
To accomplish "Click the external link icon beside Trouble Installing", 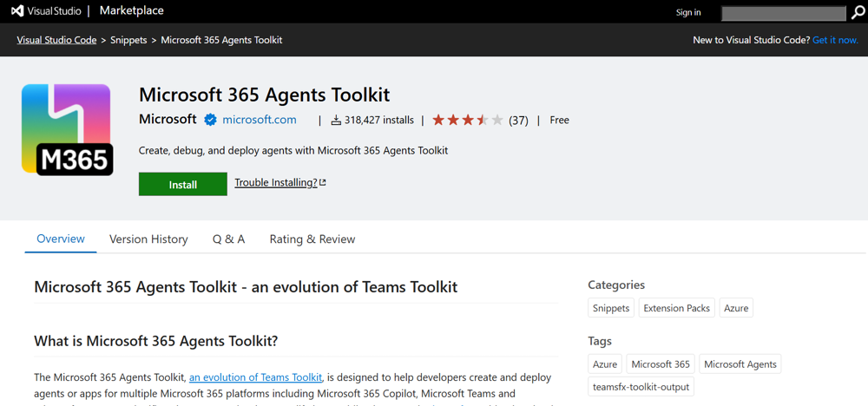I will [323, 182].
